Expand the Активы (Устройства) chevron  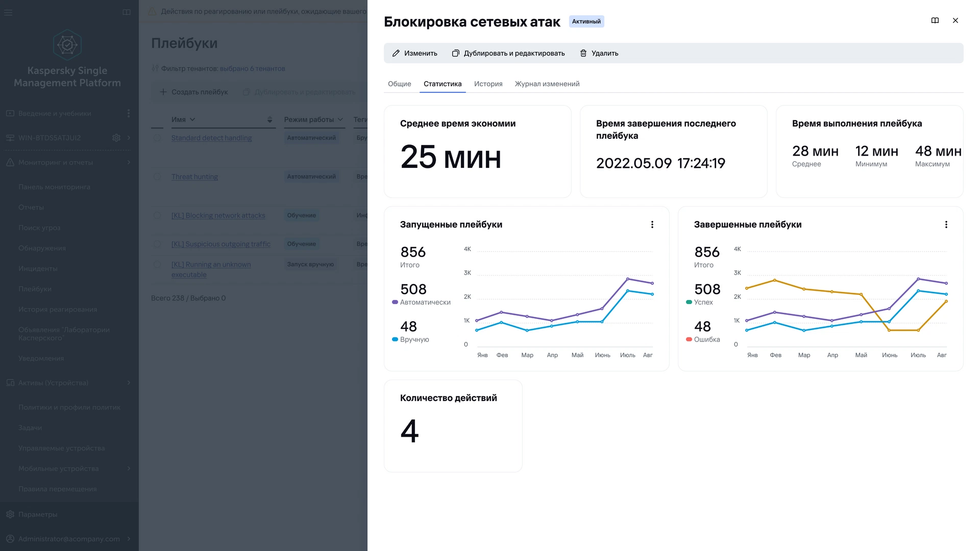(129, 383)
